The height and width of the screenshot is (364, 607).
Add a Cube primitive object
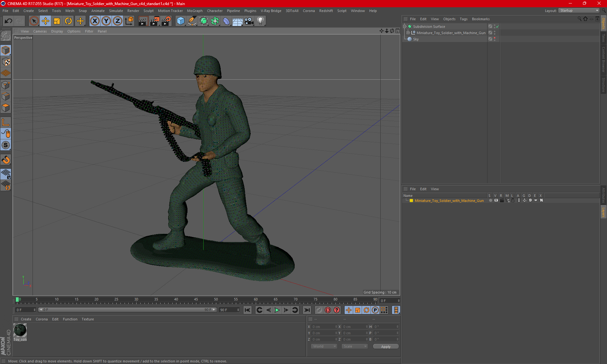click(x=181, y=21)
